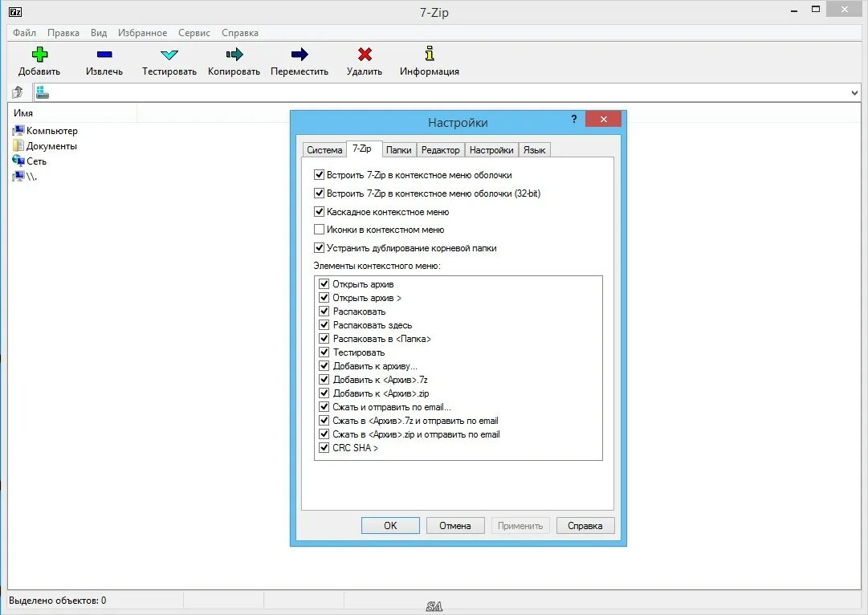Uncheck Каскадное контекстное меню
Image resolution: width=868 pixels, height=615 pixels.
319,211
